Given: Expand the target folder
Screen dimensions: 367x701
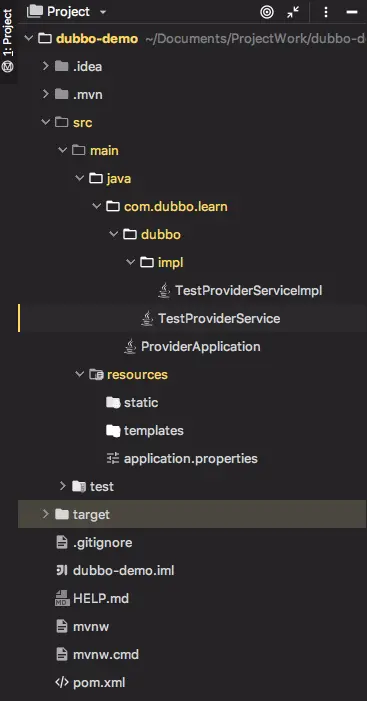Looking at the screenshot, I should [45, 514].
